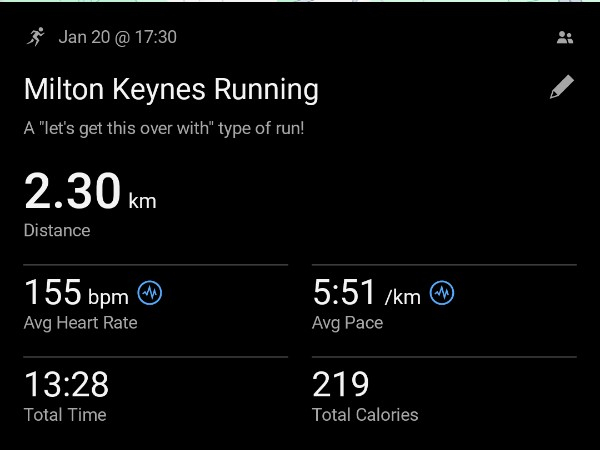This screenshot has height=450, width=600.
Task: Click the Jan 20 @ 17:30 timestamp
Action: click(x=118, y=37)
